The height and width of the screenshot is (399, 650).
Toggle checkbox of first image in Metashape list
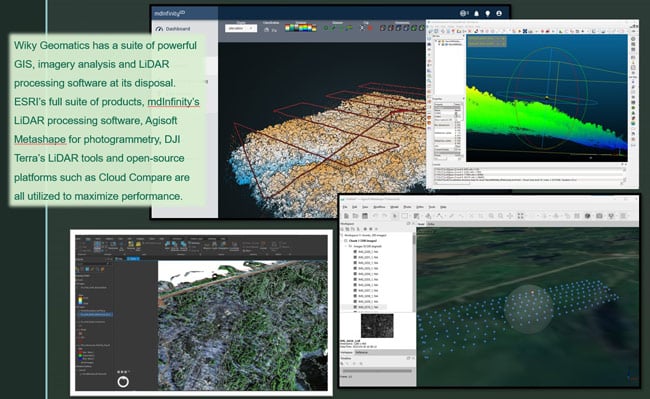pos(355,251)
